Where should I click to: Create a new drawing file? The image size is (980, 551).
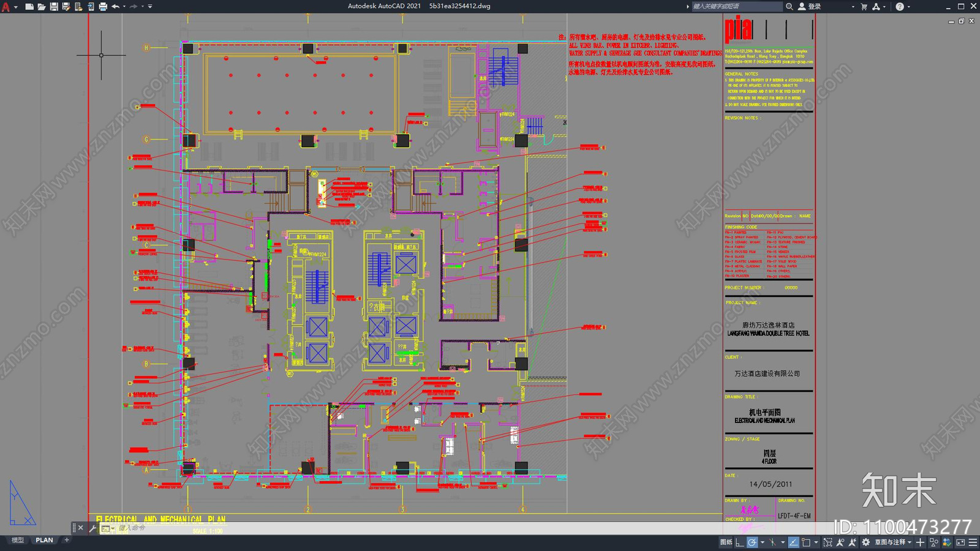pos(29,7)
